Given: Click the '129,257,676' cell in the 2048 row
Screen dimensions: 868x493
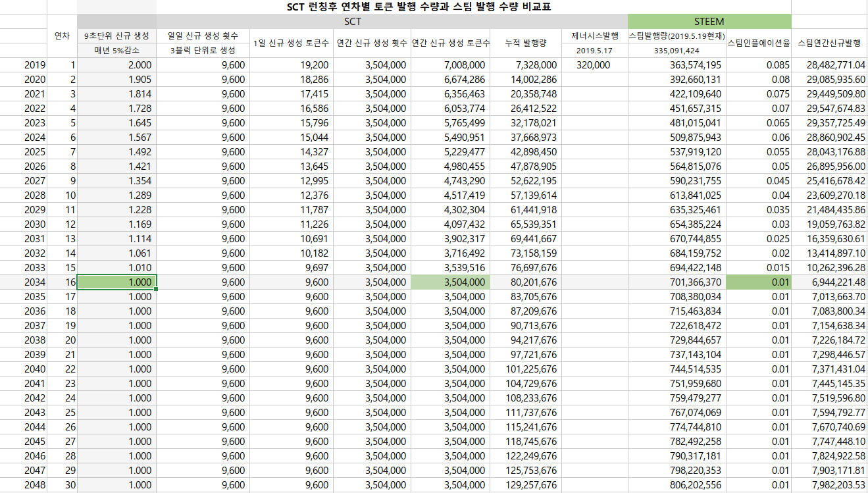Looking at the screenshot, I should click(526, 485).
